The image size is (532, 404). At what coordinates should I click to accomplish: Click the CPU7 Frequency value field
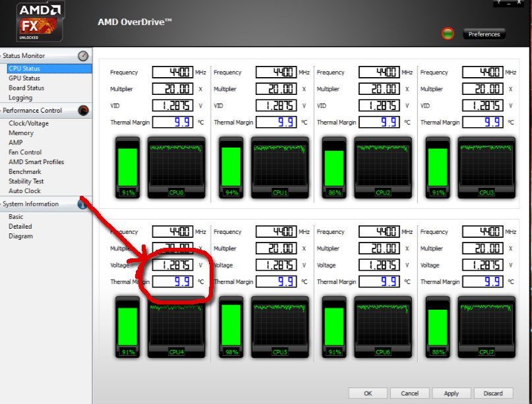point(483,231)
